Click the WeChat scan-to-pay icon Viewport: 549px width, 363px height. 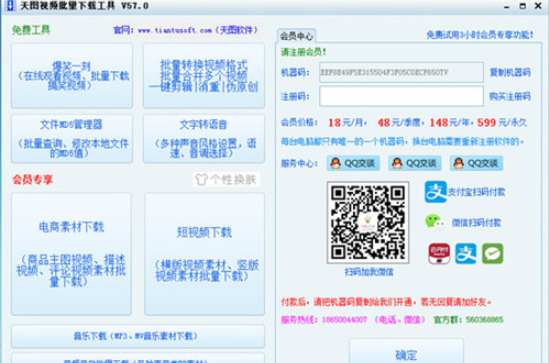(x=435, y=222)
